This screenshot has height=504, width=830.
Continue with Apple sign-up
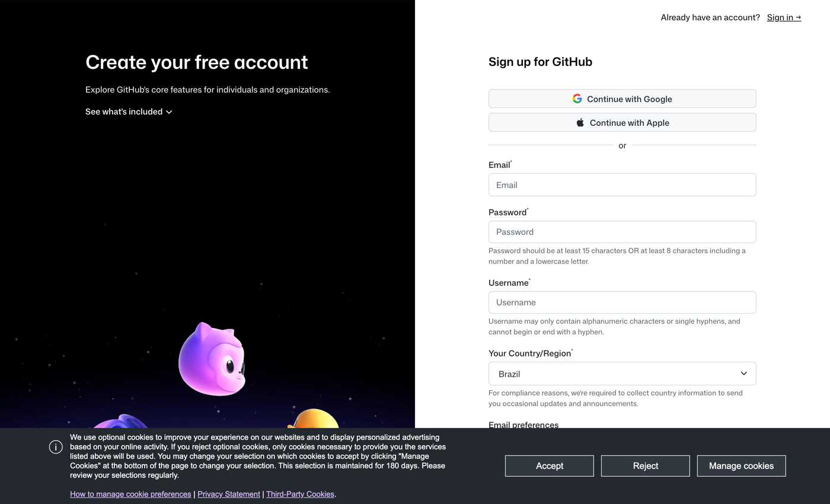click(x=622, y=122)
